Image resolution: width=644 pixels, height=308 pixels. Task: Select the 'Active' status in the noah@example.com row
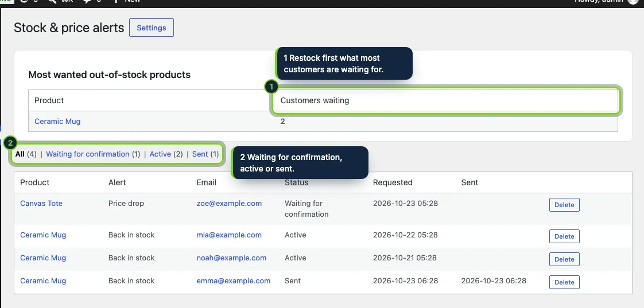[x=295, y=258]
